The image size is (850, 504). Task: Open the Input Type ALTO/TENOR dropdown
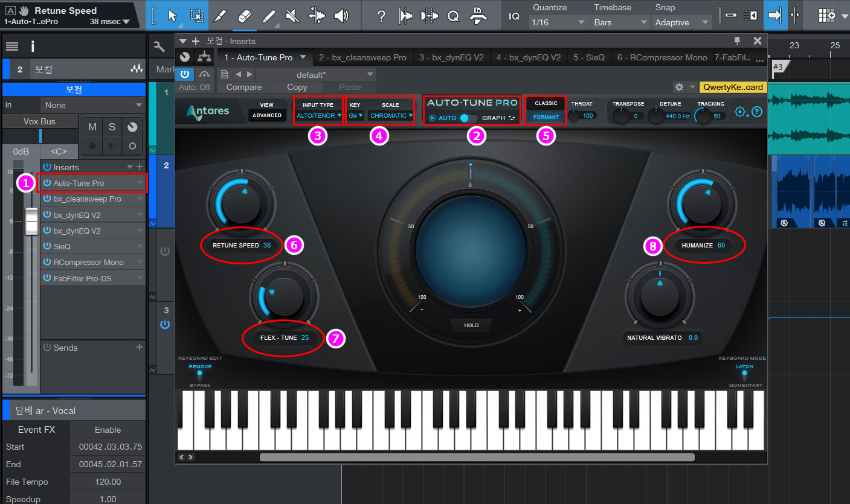click(x=318, y=115)
